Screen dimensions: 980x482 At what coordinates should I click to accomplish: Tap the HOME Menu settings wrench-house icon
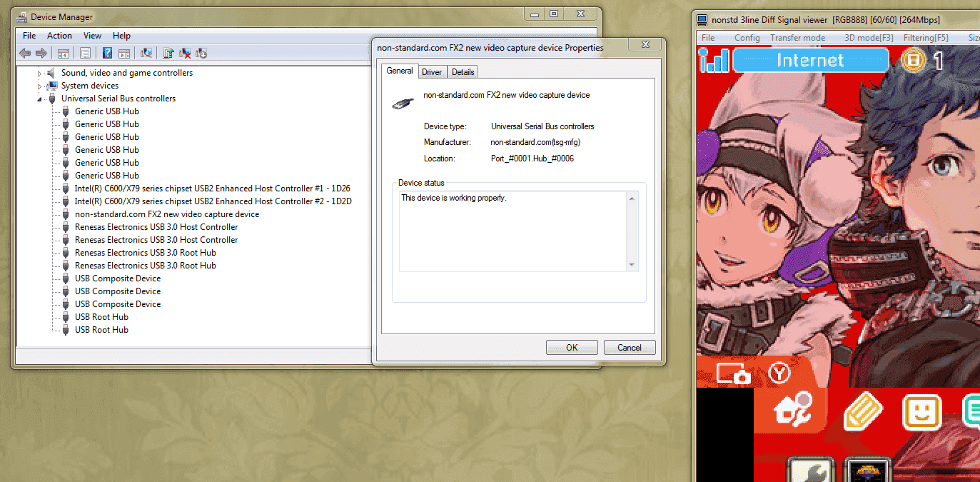click(792, 410)
